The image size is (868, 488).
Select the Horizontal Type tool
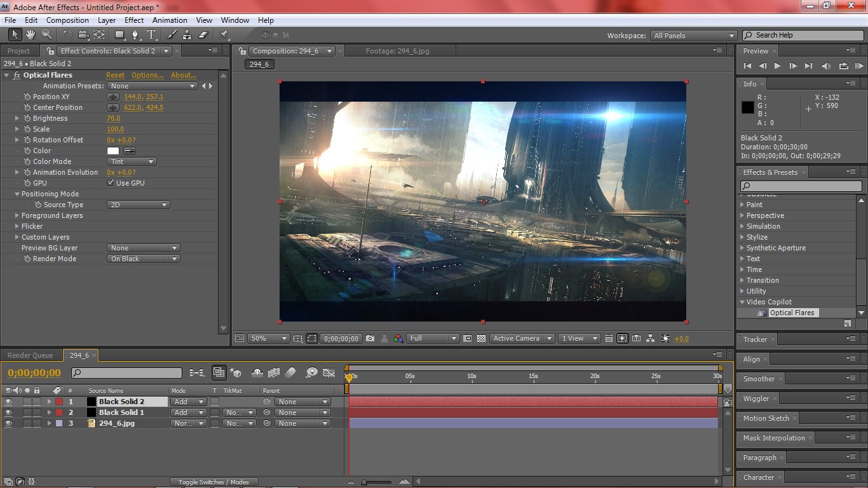click(152, 35)
